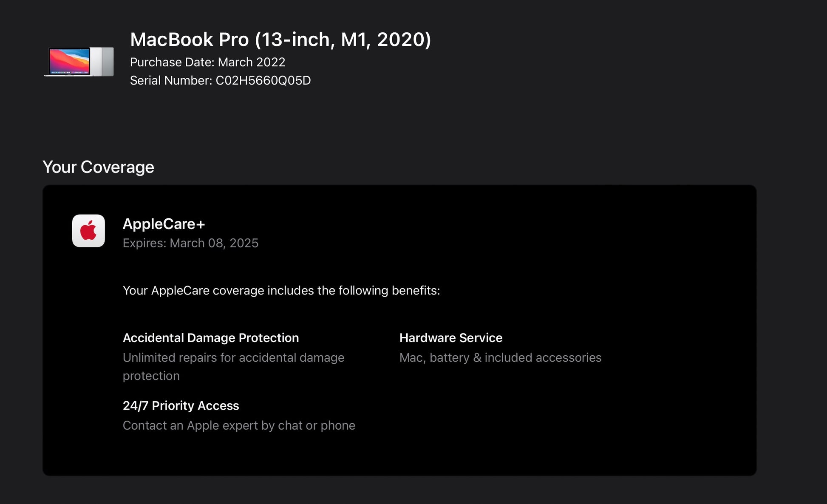Select the serial number C02H5660Q05D
The height and width of the screenshot is (504, 827).
263,80
